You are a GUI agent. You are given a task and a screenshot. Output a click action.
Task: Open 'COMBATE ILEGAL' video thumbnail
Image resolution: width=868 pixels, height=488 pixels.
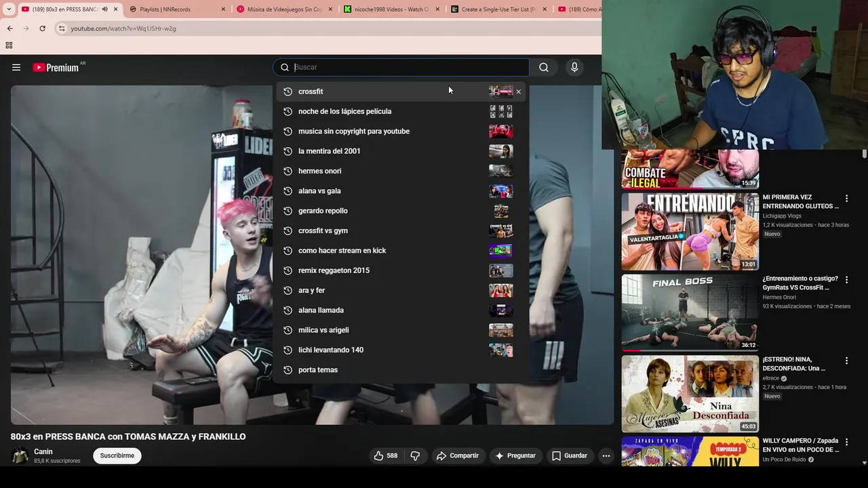click(x=690, y=169)
